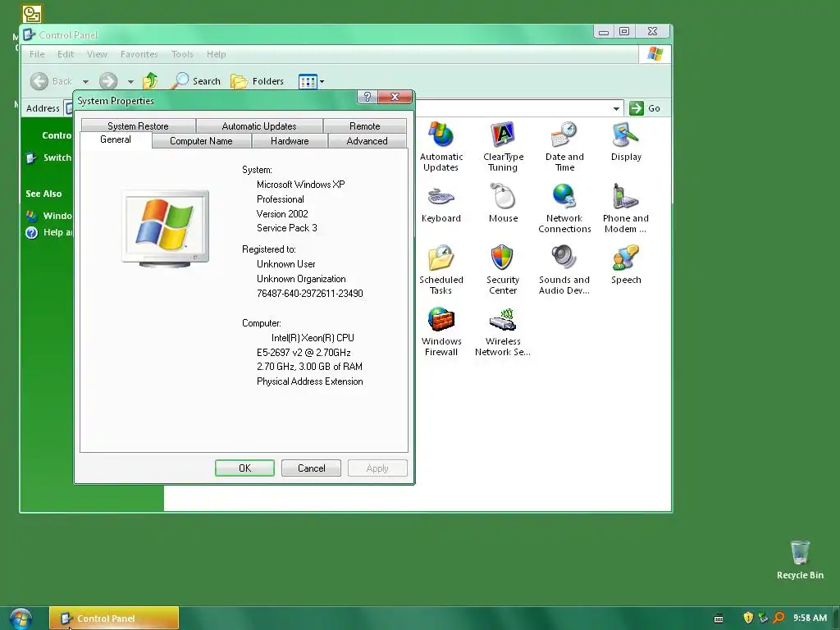Open the Display applet
840x630 pixels.
tap(626, 141)
